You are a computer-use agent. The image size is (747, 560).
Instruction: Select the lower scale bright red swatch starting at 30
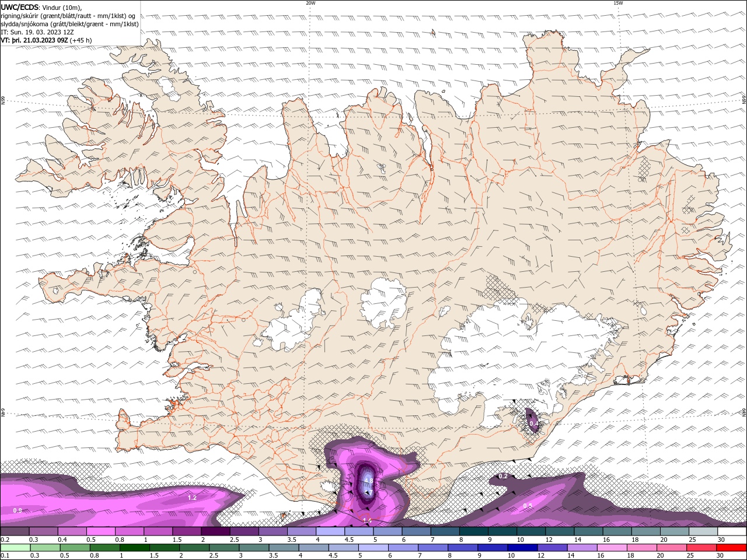[732, 548]
